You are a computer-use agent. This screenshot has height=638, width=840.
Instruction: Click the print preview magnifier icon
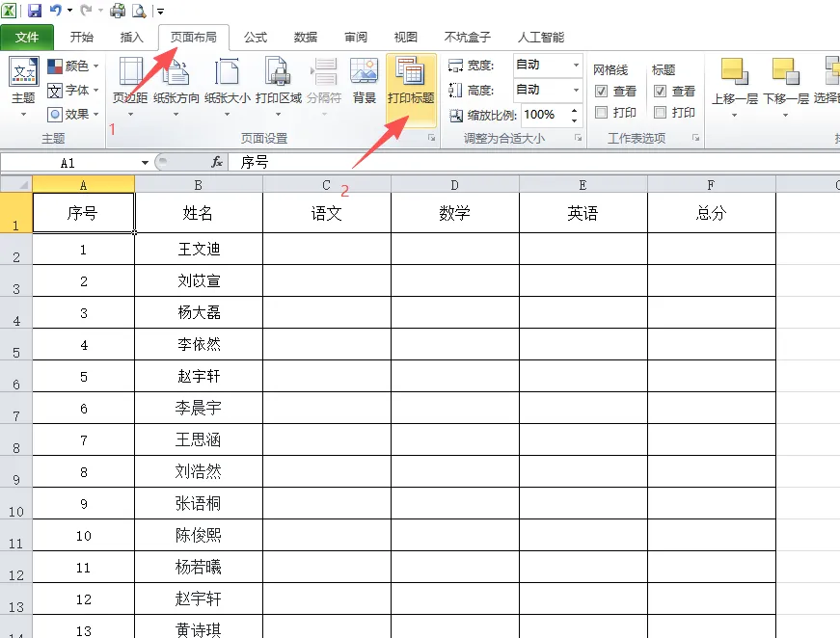[138, 11]
